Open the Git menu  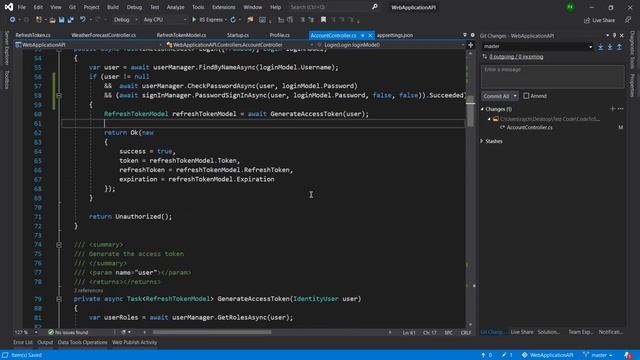[x=72, y=7]
